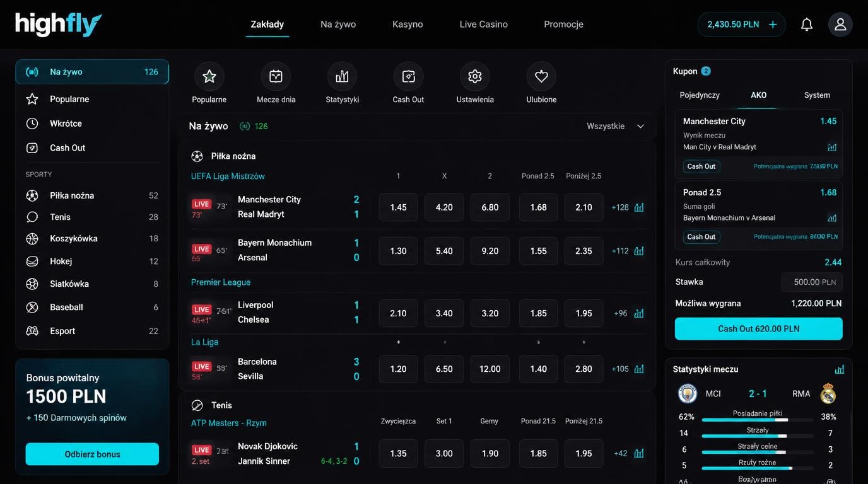Open the Popularne star shortcut icon
Image resolution: width=868 pixels, height=484 pixels.
click(x=209, y=76)
